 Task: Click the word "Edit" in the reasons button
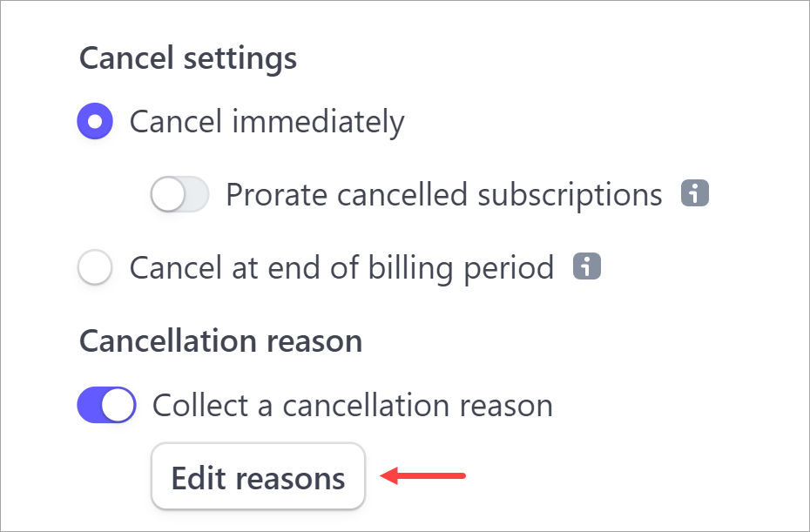pyautogui.click(x=199, y=478)
